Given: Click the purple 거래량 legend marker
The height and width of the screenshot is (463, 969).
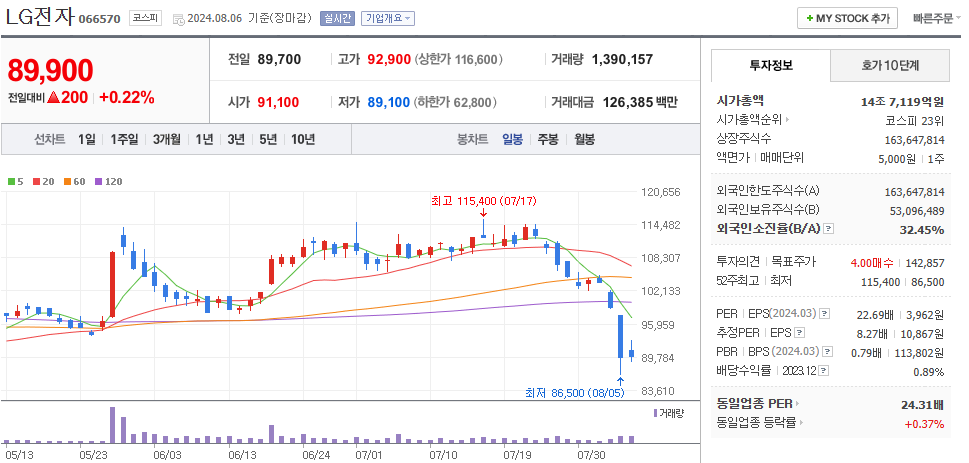Looking at the screenshot, I should click(655, 413).
